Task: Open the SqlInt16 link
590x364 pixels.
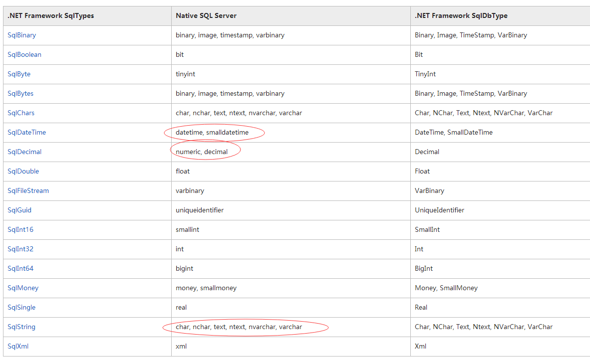Action: (x=20, y=230)
